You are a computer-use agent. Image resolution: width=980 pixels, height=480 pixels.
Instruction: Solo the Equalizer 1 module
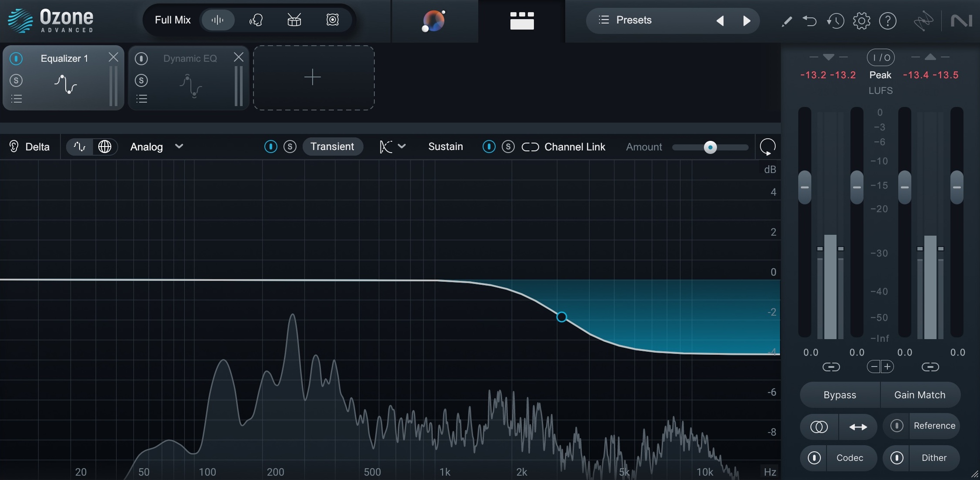pyautogui.click(x=16, y=80)
